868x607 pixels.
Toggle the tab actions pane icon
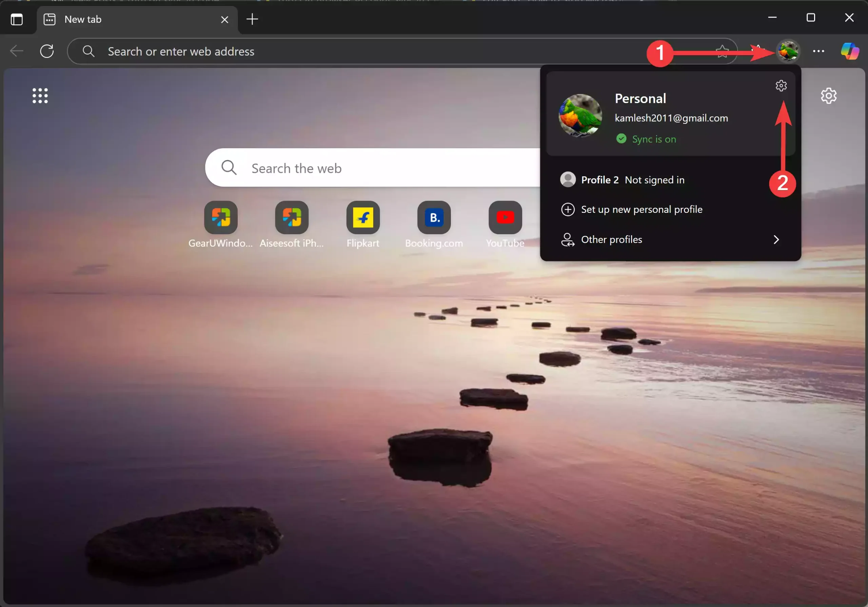point(17,19)
